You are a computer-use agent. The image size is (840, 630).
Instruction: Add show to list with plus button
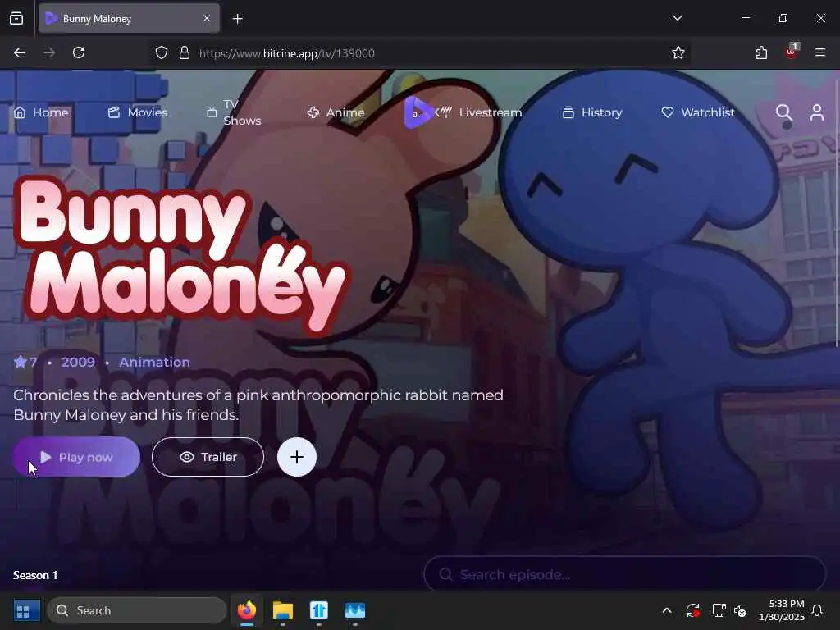pyautogui.click(x=297, y=457)
